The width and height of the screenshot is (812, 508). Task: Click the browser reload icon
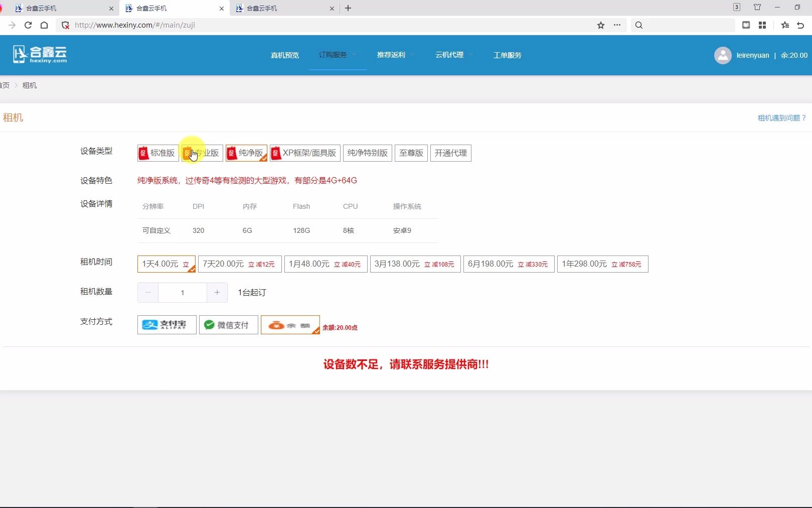click(x=28, y=25)
